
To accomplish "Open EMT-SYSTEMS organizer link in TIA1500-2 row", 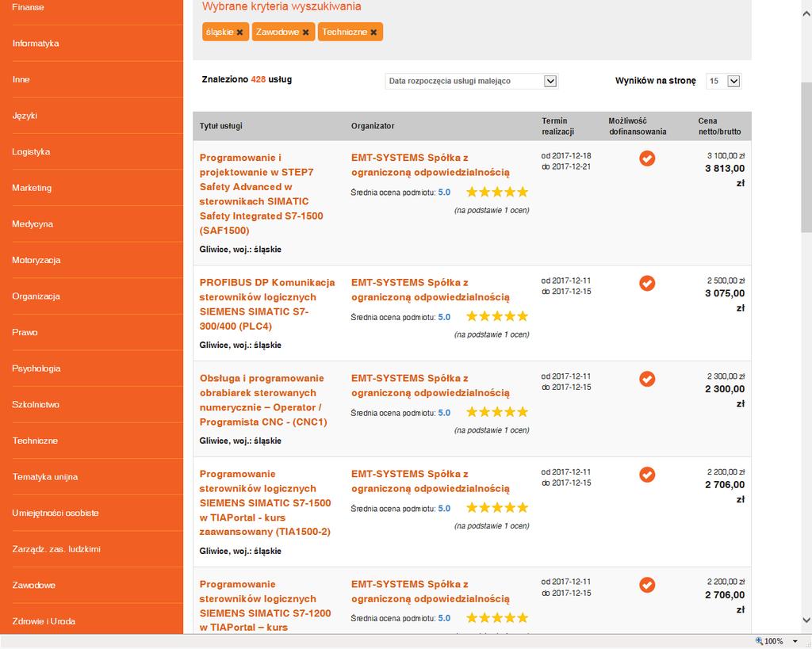I will point(431,481).
